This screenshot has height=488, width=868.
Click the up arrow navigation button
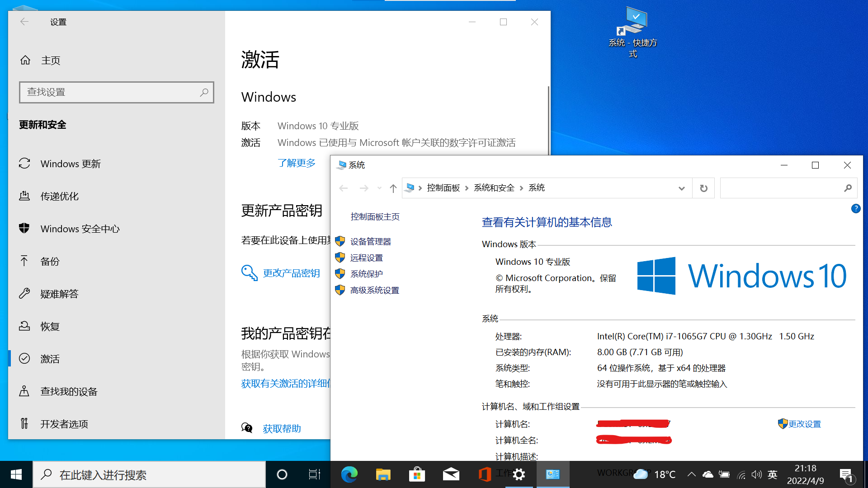393,188
